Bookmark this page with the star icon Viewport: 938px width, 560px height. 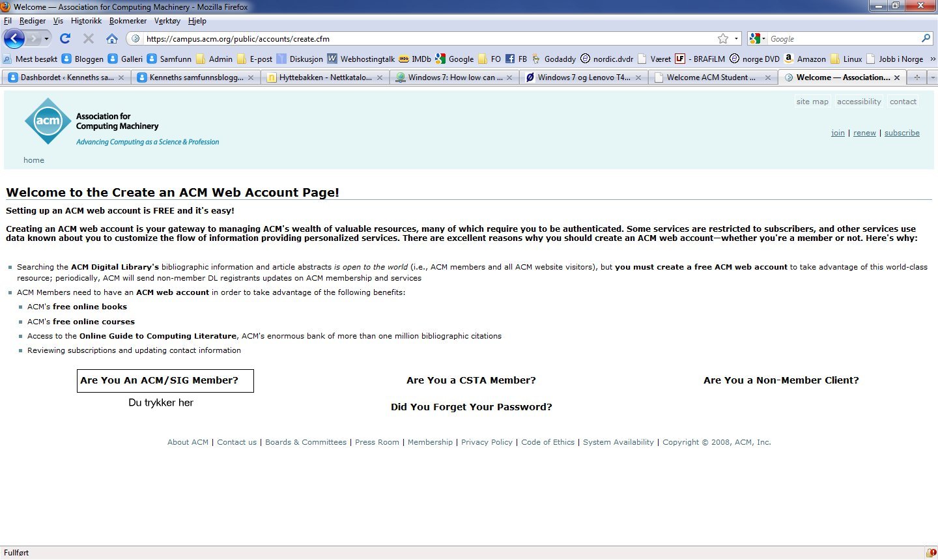pos(723,38)
